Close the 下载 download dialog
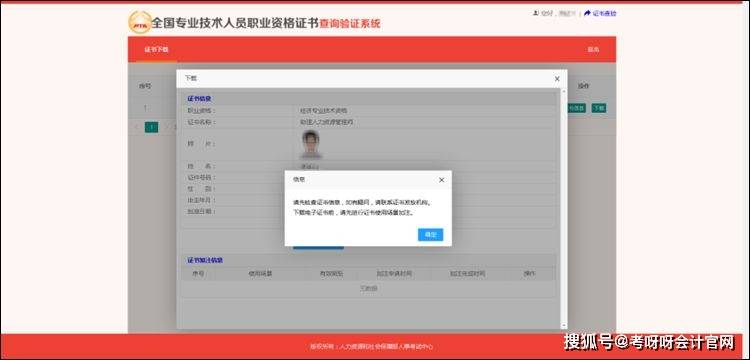750x360 pixels. click(x=557, y=78)
